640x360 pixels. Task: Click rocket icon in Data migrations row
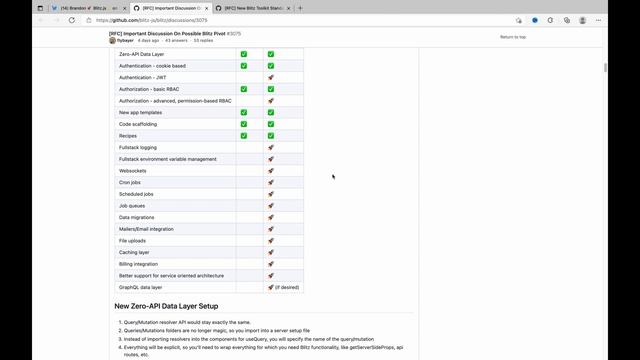click(x=271, y=218)
